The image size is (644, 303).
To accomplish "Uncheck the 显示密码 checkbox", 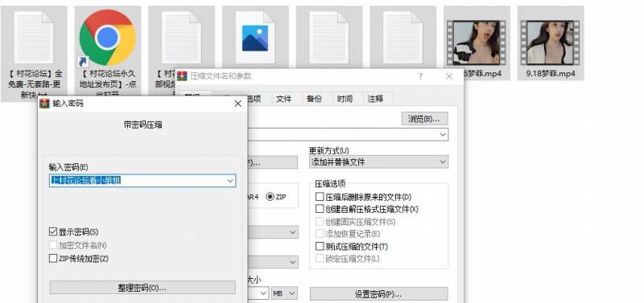I will 52,232.
